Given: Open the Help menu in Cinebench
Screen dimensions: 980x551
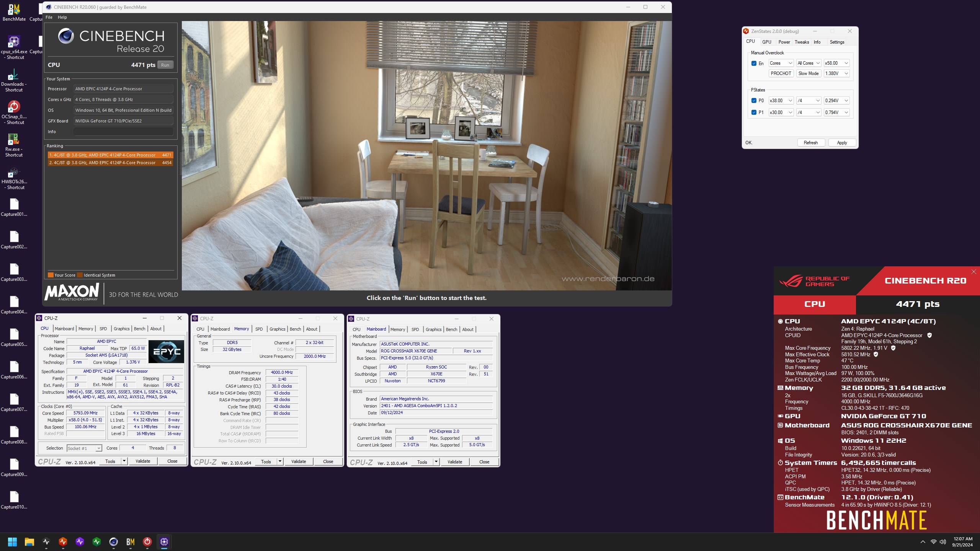Looking at the screenshot, I should [62, 17].
